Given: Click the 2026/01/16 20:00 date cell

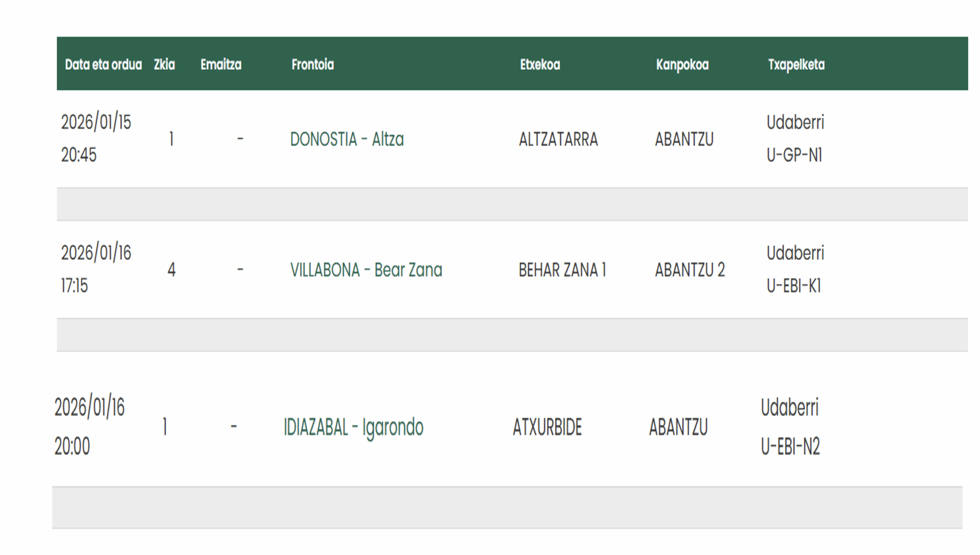Looking at the screenshot, I should pyautogui.click(x=89, y=426).
